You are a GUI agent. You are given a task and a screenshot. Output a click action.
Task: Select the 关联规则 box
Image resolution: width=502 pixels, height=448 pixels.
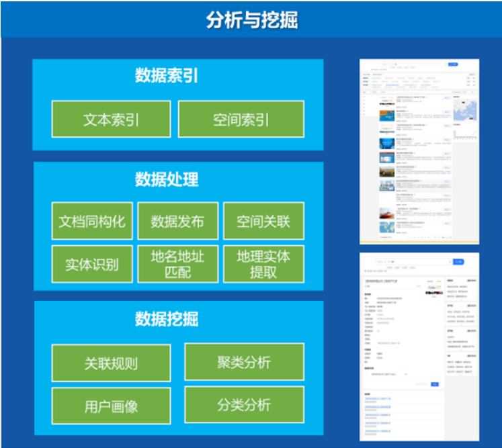tap(111, 363)
